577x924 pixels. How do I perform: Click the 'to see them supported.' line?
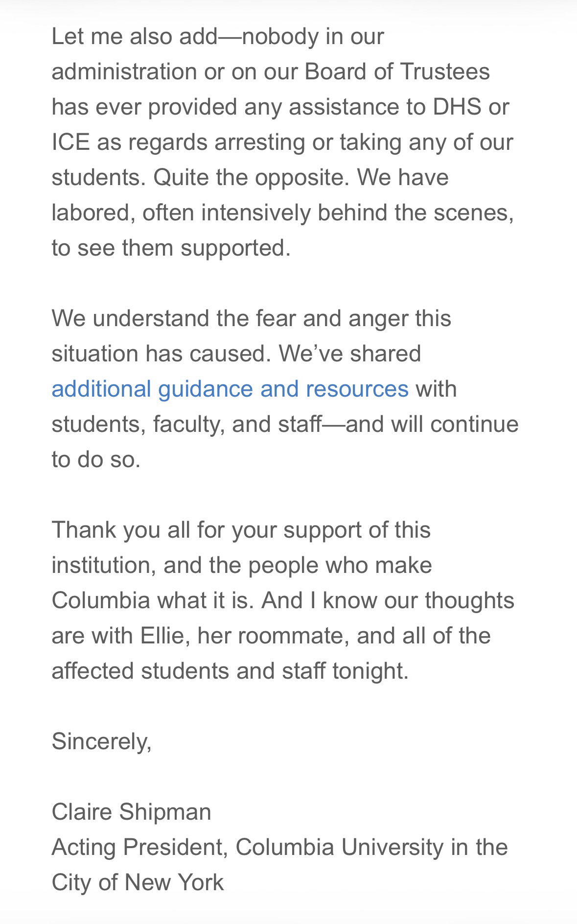pos(171,248)
